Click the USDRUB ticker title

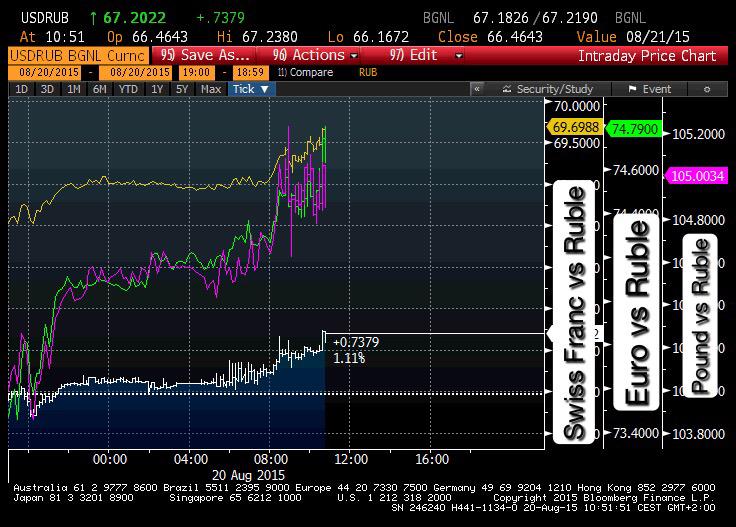point(45,18)
